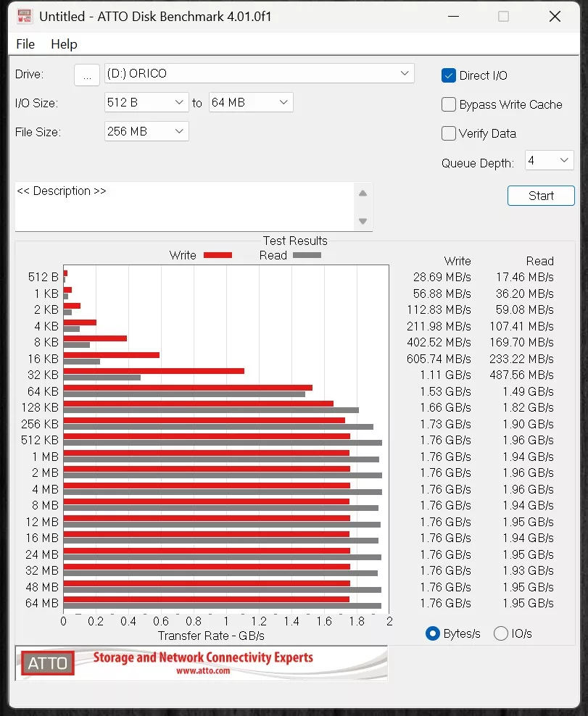Open the Help menu
The height and width of the screenshot is (716, 588).
tap(64, 44)
